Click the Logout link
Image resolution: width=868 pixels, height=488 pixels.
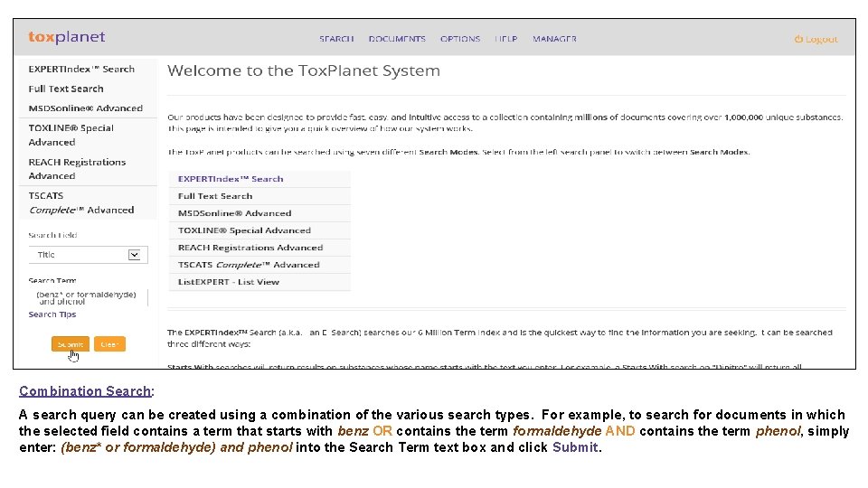pos(816,39)
